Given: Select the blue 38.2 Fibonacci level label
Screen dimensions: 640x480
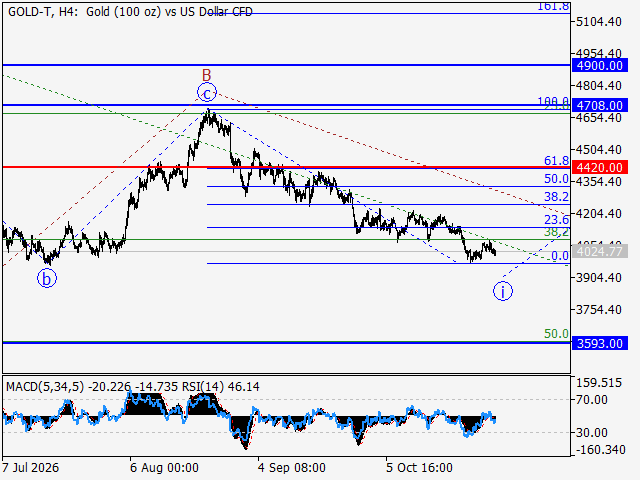Looking at the screenshot, I should (556, 197).
